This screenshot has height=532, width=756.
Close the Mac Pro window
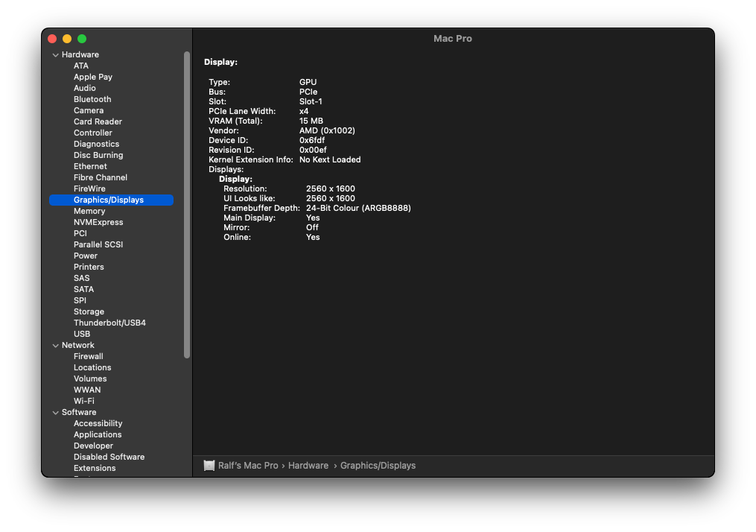[53, 39]
